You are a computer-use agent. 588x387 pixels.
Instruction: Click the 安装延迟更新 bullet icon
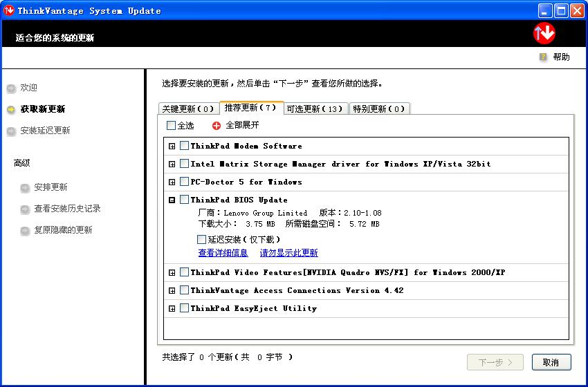coord(11,131)
